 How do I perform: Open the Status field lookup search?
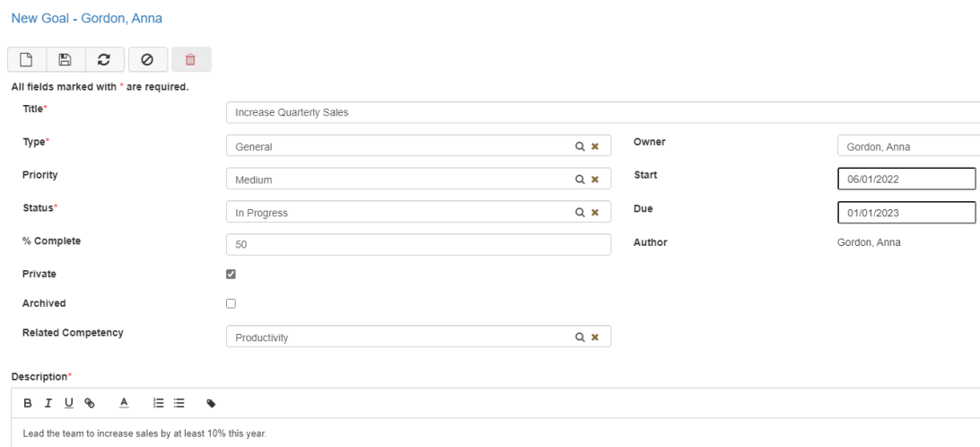pyautogui.click(x=580, y=213)
